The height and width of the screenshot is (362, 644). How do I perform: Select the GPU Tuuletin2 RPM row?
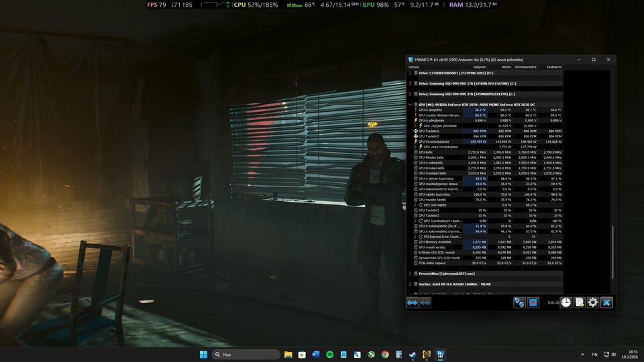click(488, 136)
